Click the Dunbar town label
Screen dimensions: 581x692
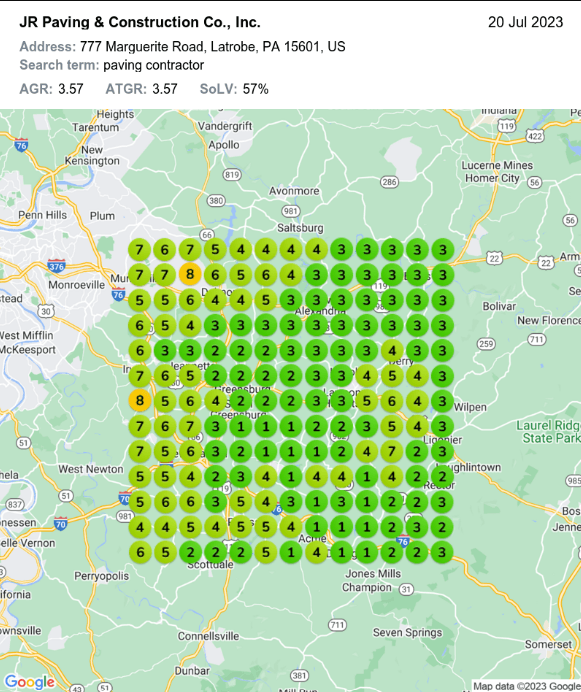(x=192, y=671)
